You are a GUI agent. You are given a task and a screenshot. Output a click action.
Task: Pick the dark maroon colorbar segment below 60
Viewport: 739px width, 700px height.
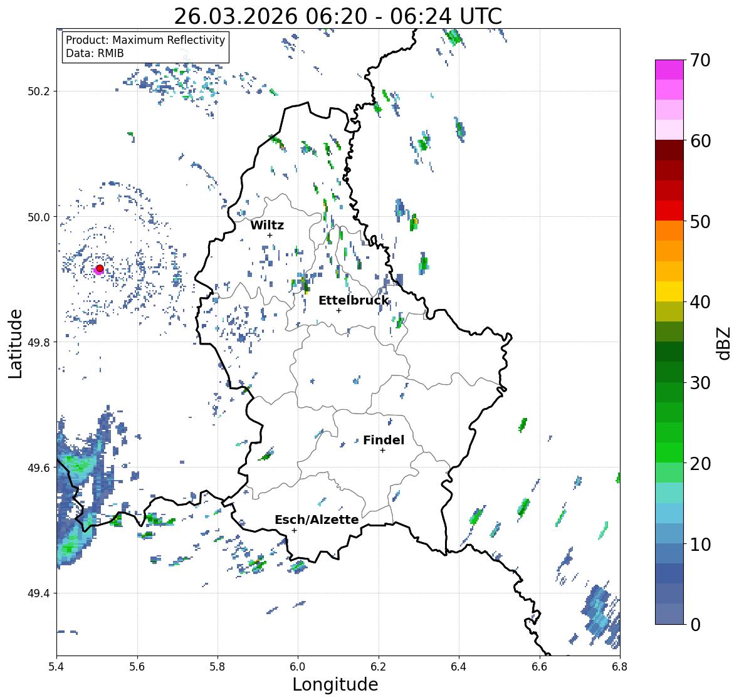point(669,150)
